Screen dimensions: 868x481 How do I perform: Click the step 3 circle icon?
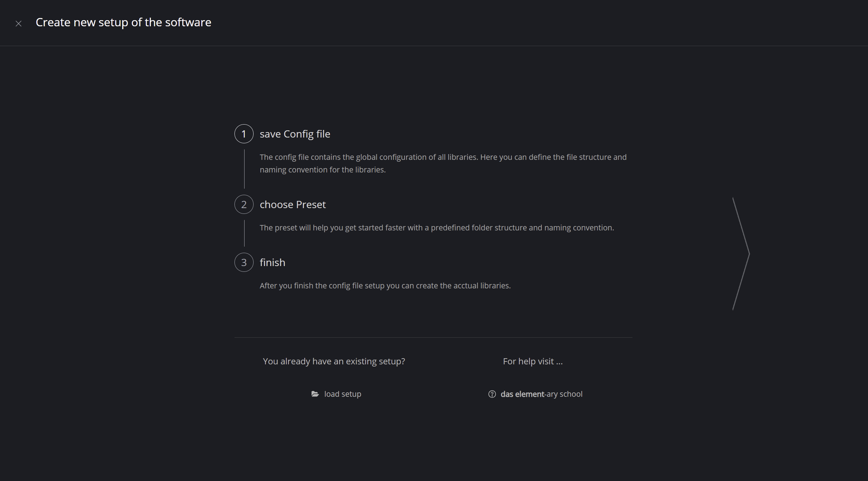244,262
